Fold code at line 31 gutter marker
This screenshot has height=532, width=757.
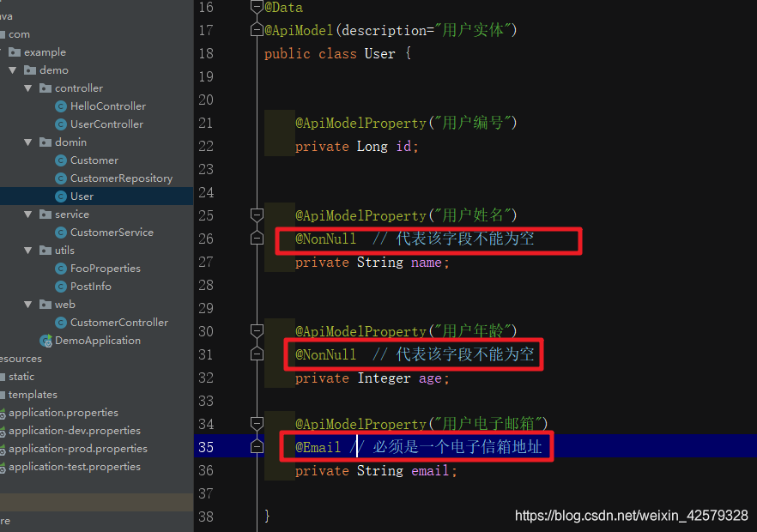click(257, 354)
